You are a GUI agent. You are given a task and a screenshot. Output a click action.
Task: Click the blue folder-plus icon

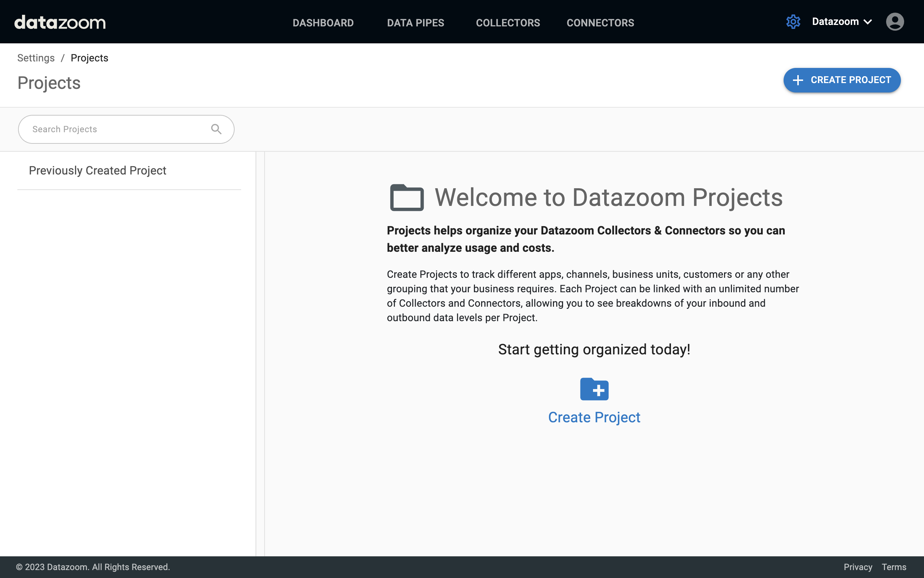coord(594,389)
